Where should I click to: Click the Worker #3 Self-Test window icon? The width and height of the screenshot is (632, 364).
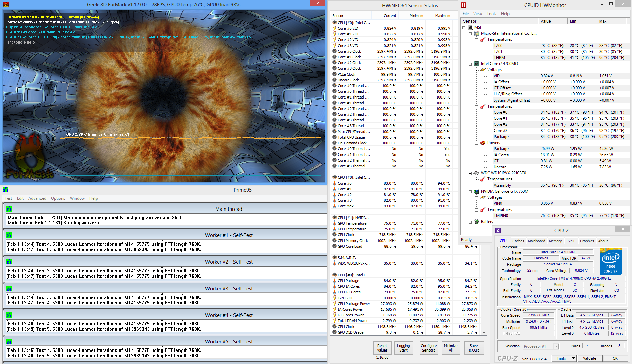click(9, 288)
